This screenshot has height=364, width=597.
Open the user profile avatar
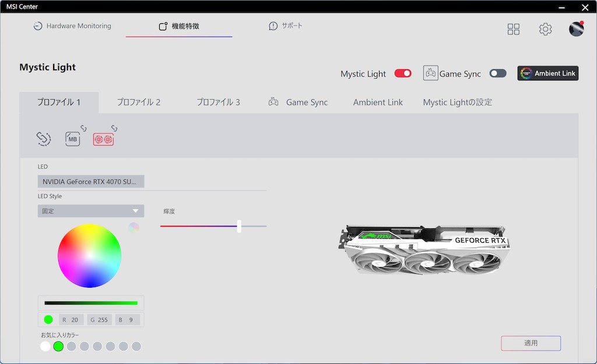pyautogui.click(x=576, y=29)
